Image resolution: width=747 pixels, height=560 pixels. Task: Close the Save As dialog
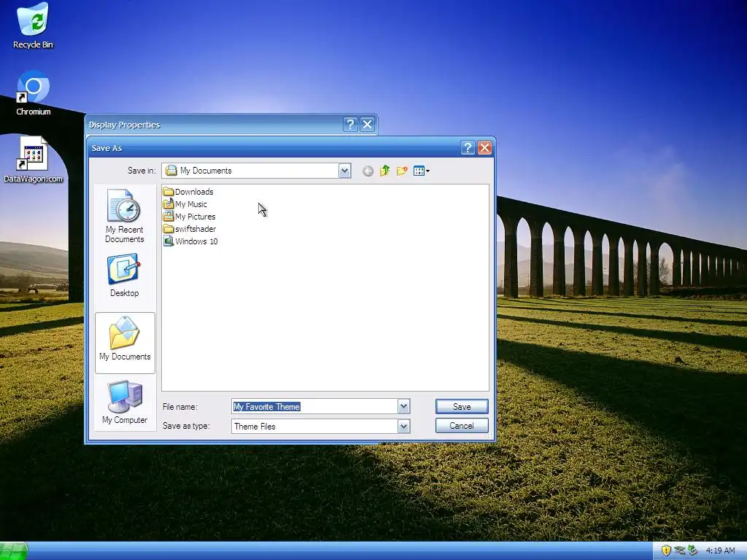484,147
